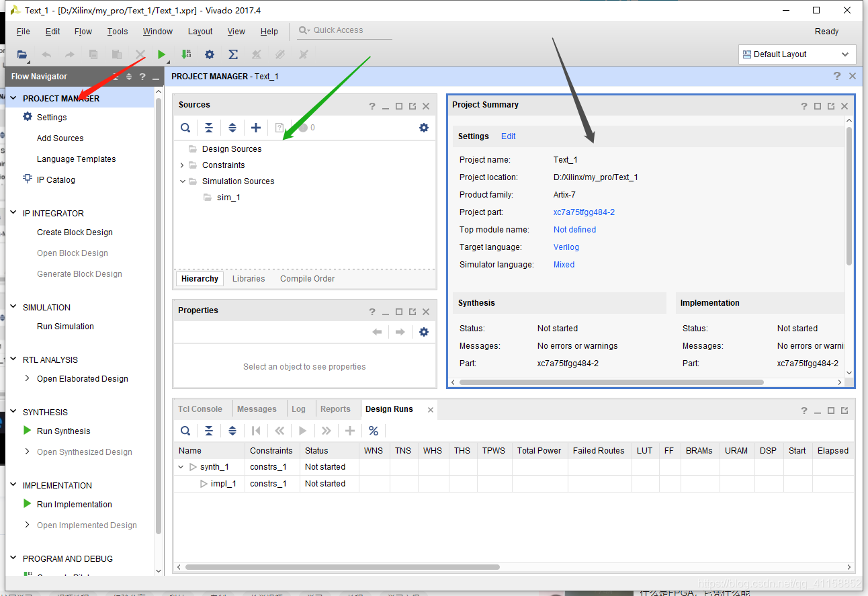
Task: Switch to the Messages tab
Action: (x=257, y=409)
